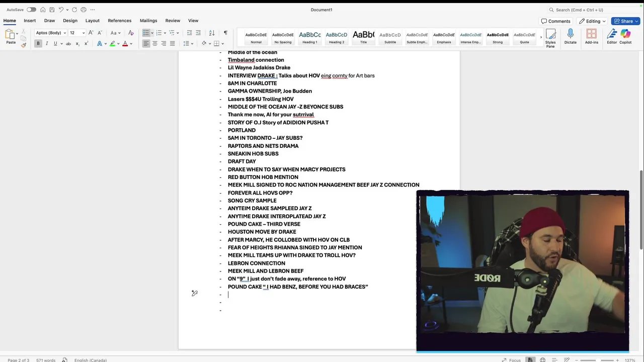Show paragraph marks with pilcrow icon

coord(225,33)
